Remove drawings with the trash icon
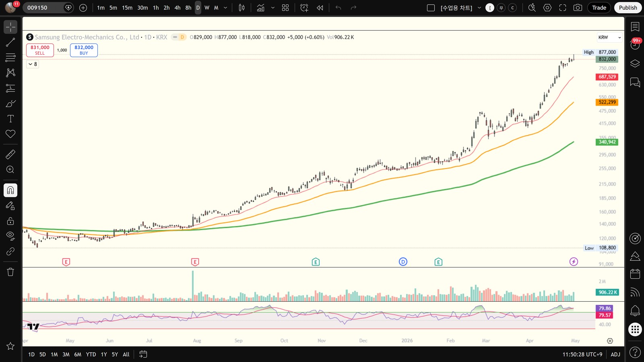Image resolution: width=644 pixels, height=362 pixels. pos(10,272)
